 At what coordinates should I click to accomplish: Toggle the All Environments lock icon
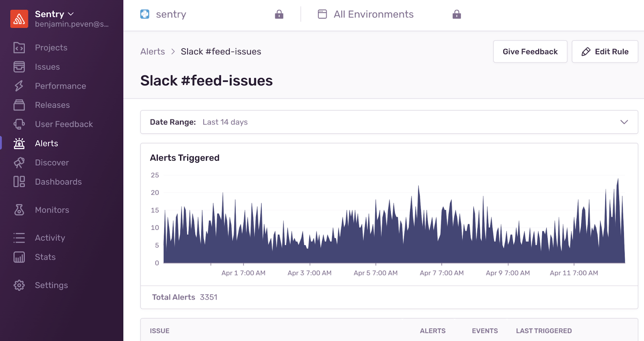(x=456, y=14)
